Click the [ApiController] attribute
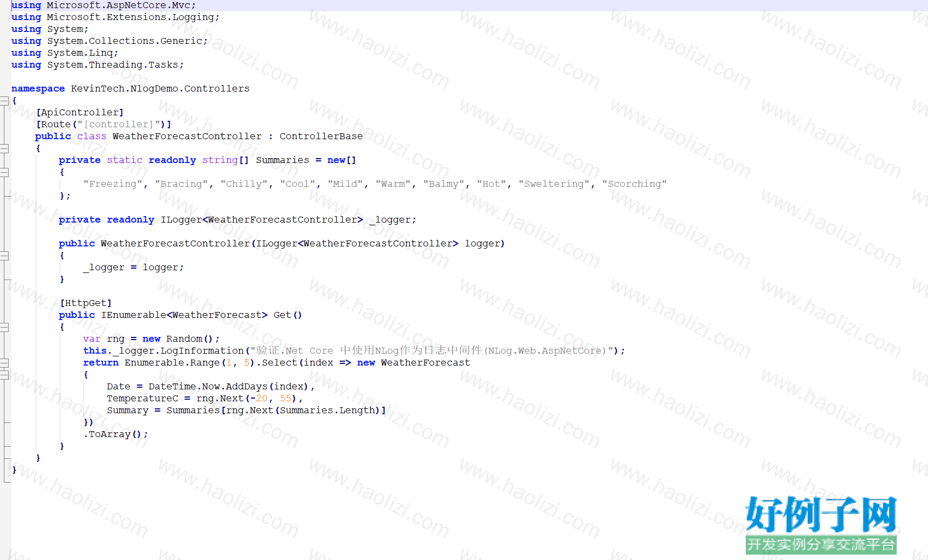This screenshot has width=928, height=560. pyautogui.click(x=80, y=113)
